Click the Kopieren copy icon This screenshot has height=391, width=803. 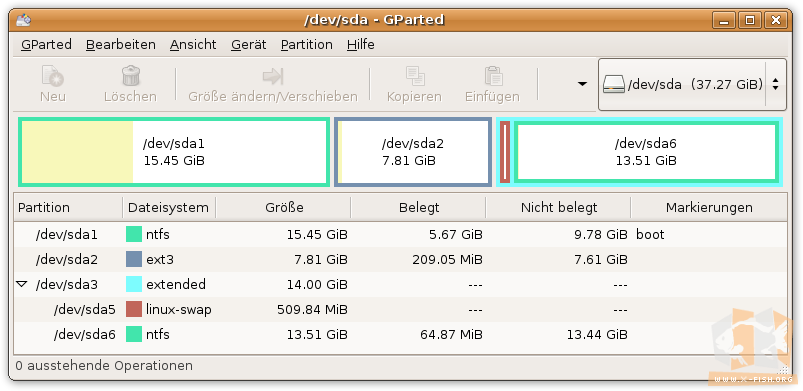coord(414,76)
